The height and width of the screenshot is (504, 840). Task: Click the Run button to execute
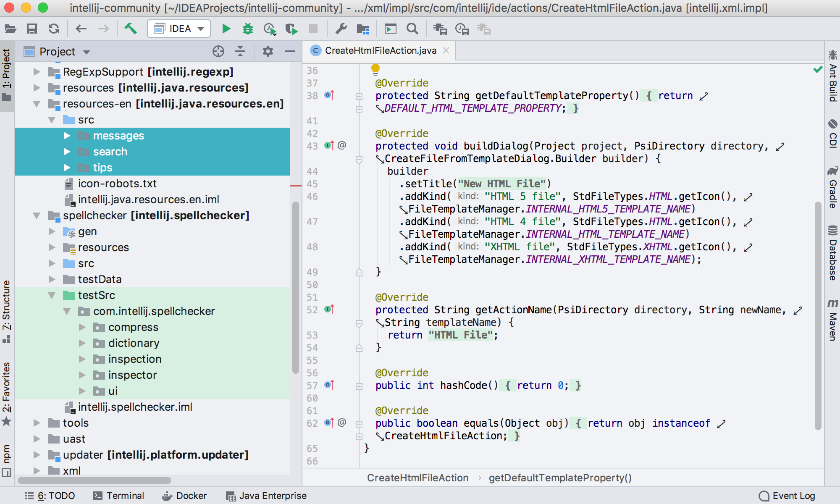click(x=226, y=29)
